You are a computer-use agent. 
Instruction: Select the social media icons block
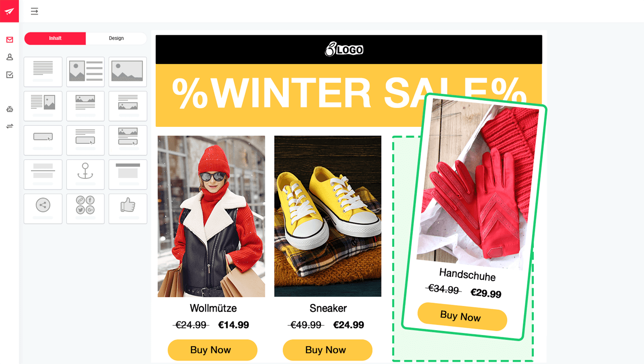point(86,209)
